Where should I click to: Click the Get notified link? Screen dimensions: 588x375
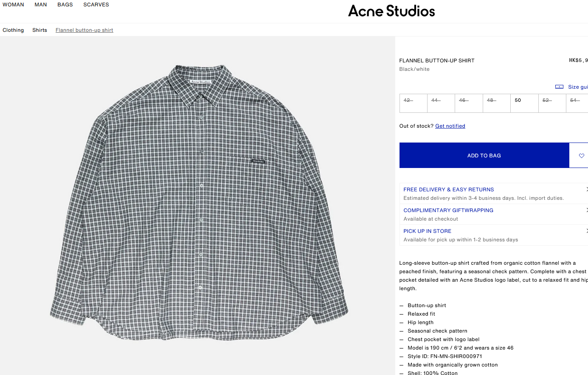pyautogui.click(x=450, y=126)
